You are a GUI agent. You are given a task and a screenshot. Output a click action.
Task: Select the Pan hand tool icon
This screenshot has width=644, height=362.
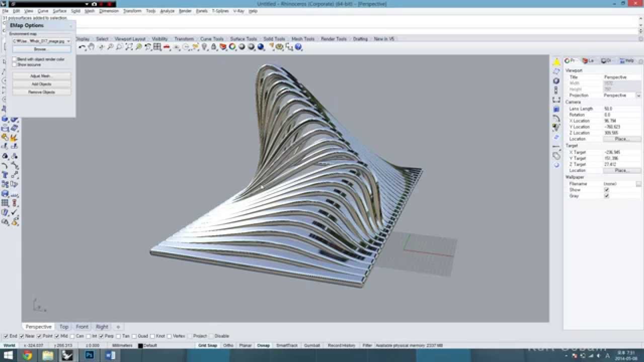point(91,47)
